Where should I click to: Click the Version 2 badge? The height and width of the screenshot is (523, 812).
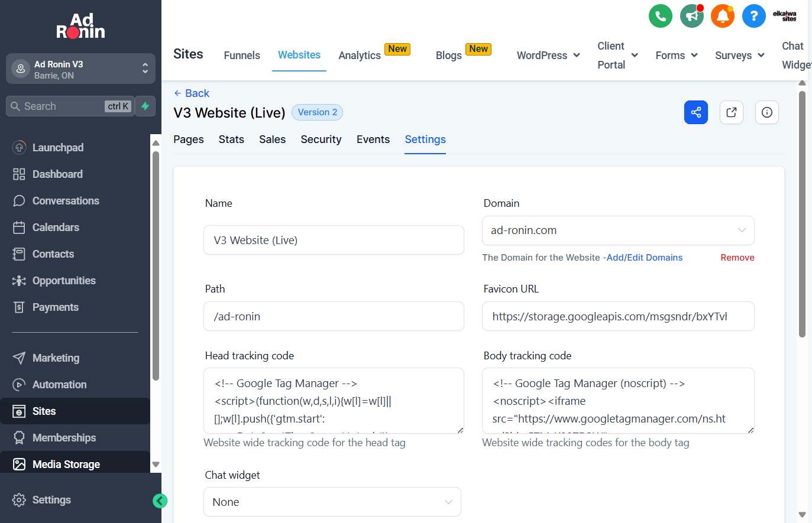point(318,112)
